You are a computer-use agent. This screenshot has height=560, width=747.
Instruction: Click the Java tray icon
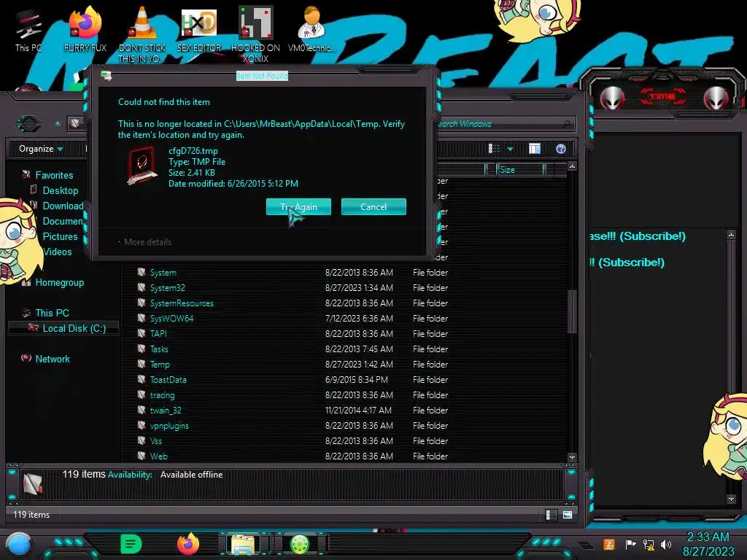coord(609,544)
